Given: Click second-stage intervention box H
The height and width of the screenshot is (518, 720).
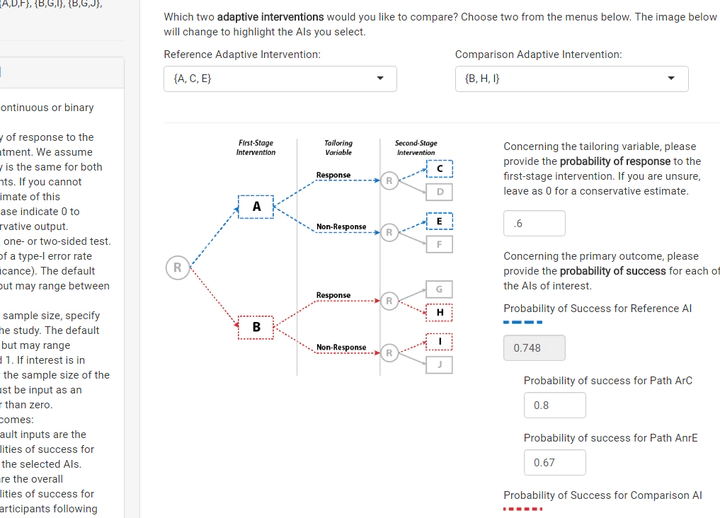Looking at the screenshot, I should pos(439,312).
